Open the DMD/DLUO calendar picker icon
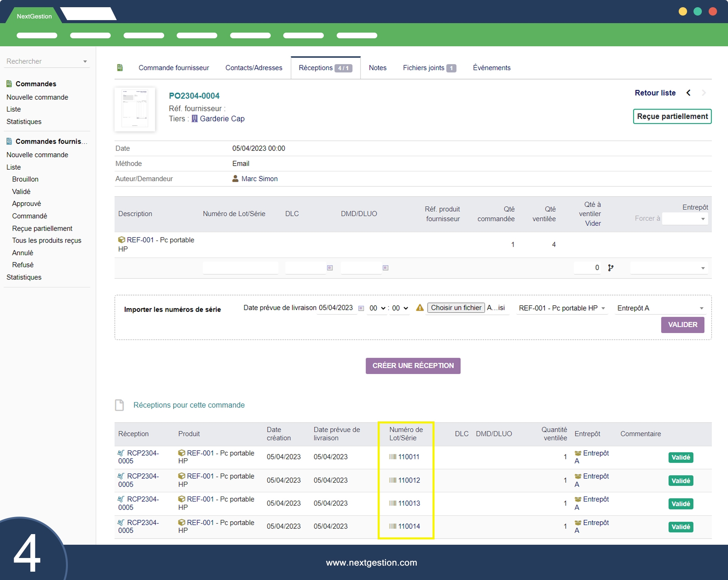The width and height of the screenshot is (728, 580). pos(386,268)
